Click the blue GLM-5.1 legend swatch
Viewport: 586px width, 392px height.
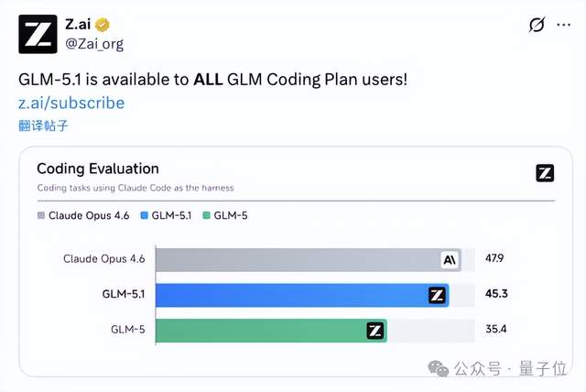(145, 216)
